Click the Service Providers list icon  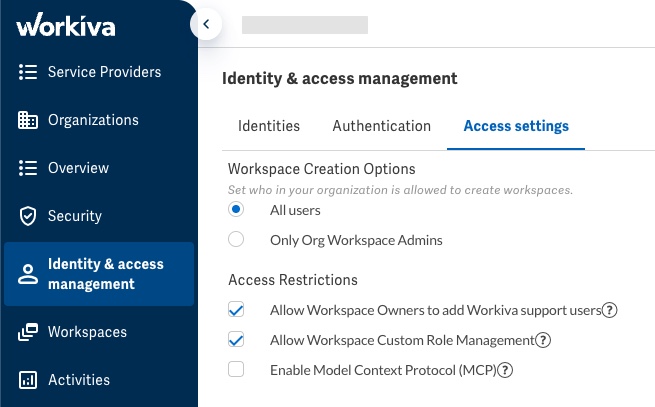click(x=28, y=72)
